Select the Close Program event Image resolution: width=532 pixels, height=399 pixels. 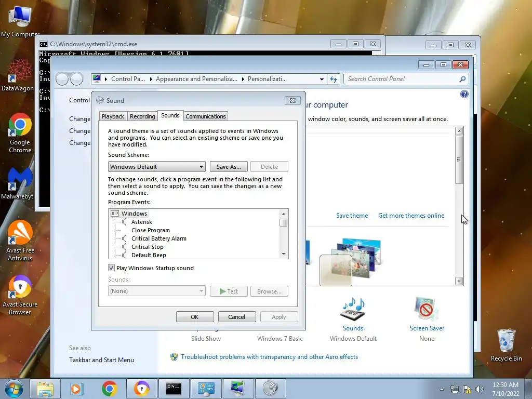click(x=151, y=230)
